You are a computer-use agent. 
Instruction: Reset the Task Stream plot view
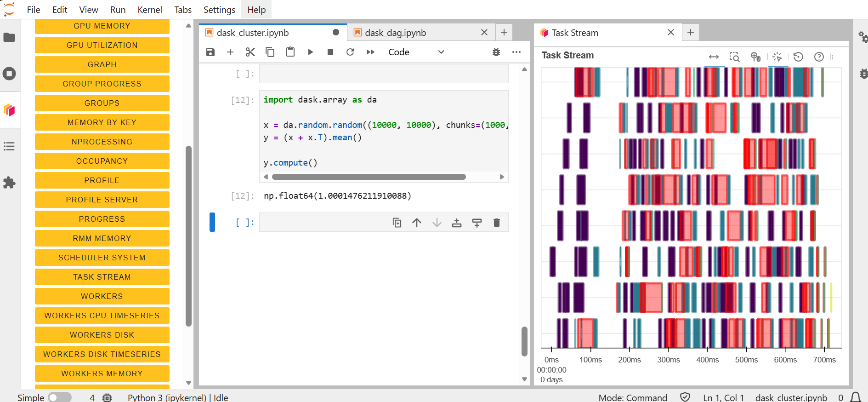(x=798, y=57)
